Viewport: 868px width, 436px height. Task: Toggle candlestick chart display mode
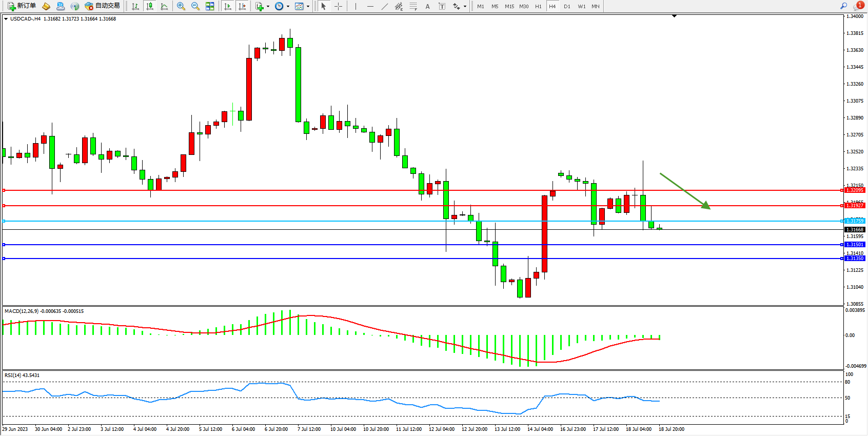point(150,6)
